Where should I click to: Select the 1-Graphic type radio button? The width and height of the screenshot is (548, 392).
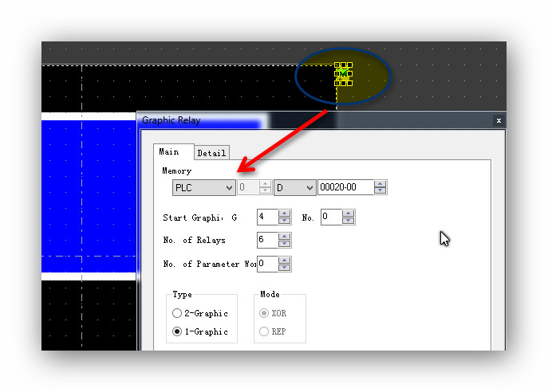[177, 331]
